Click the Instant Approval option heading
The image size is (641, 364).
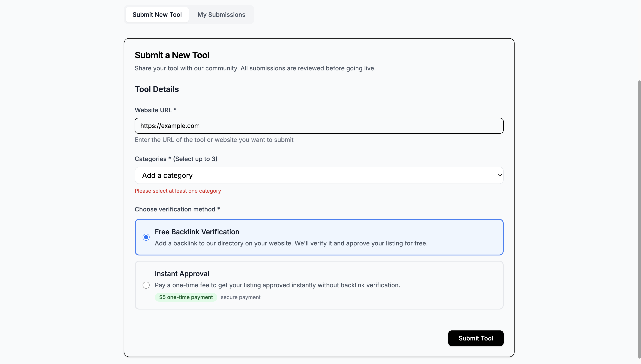(182, 274)
